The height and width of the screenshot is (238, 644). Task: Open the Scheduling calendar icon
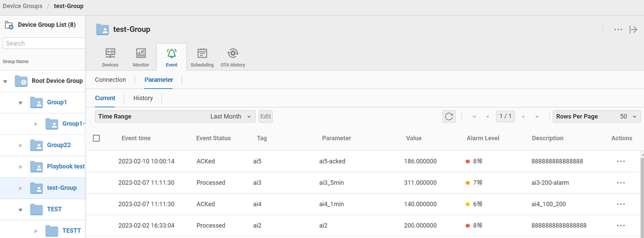tap(202, 54)
